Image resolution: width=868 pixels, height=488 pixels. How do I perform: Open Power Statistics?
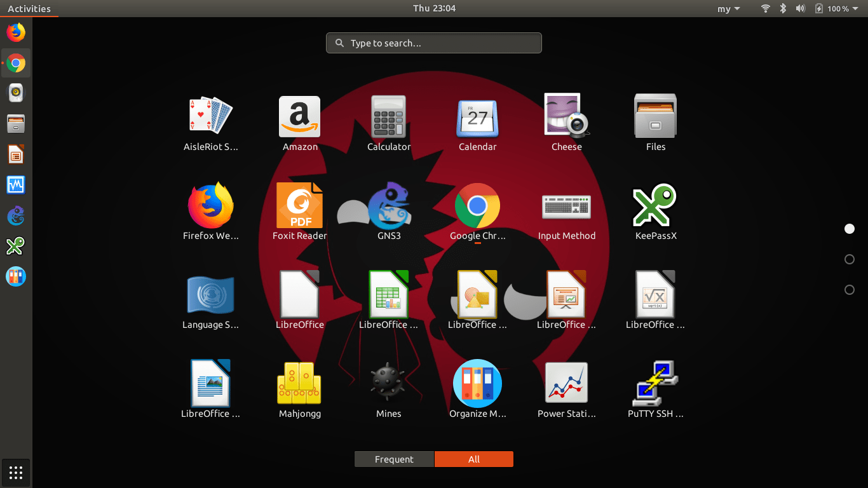coord(567,384)
